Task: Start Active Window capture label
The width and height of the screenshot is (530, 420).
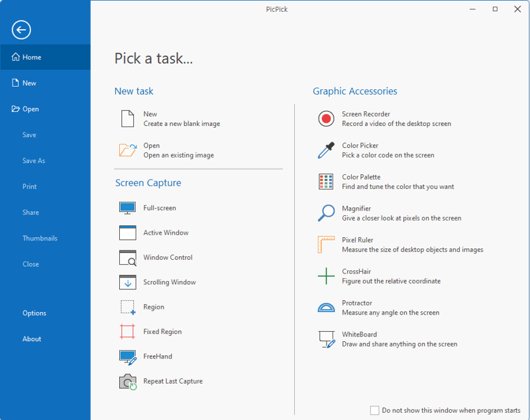Action: click(166, 233)
